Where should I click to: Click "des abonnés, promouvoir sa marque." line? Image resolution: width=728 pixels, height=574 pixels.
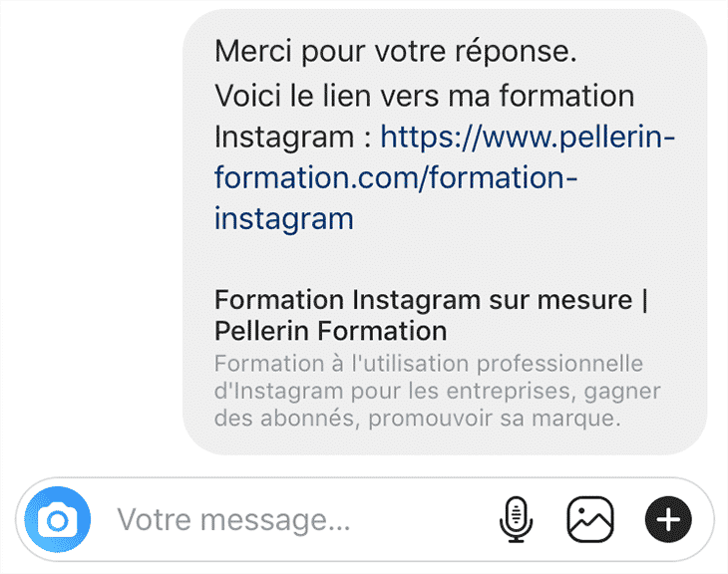tap(417, 419)
